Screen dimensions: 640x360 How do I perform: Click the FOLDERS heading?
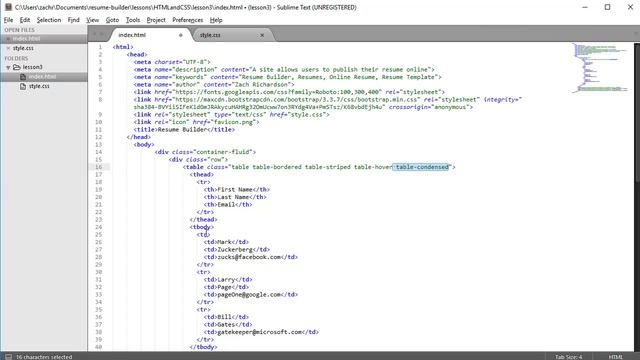click(x=16, y=58)
